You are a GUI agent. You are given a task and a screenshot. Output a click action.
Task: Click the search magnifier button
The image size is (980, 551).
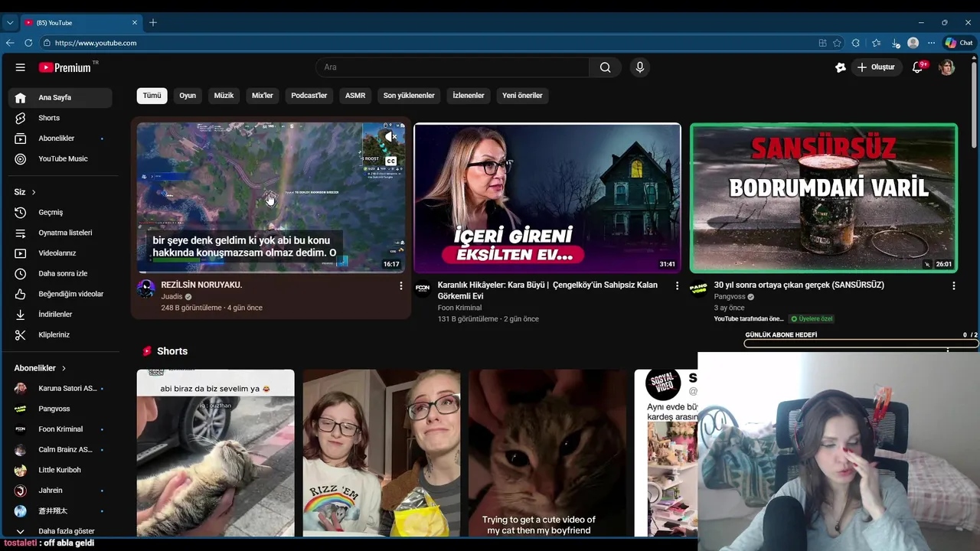pyautogui.click(x=606, y=67)
